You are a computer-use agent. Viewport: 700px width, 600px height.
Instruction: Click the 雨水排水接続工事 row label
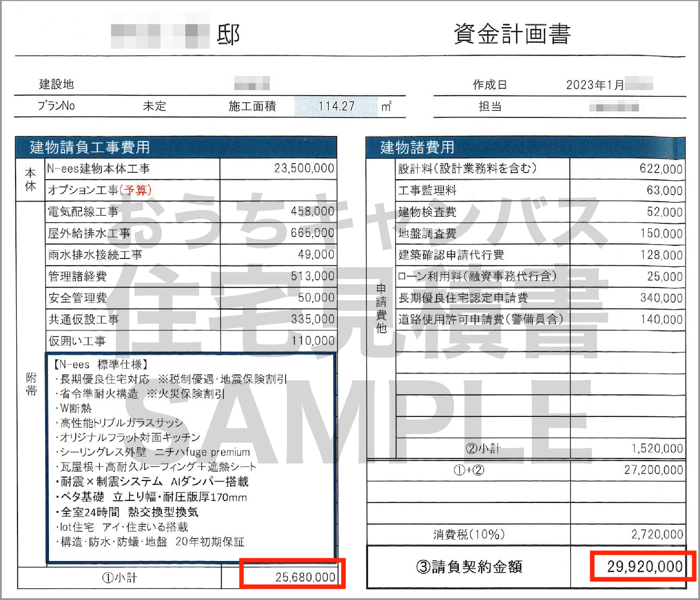pos(95,255)
